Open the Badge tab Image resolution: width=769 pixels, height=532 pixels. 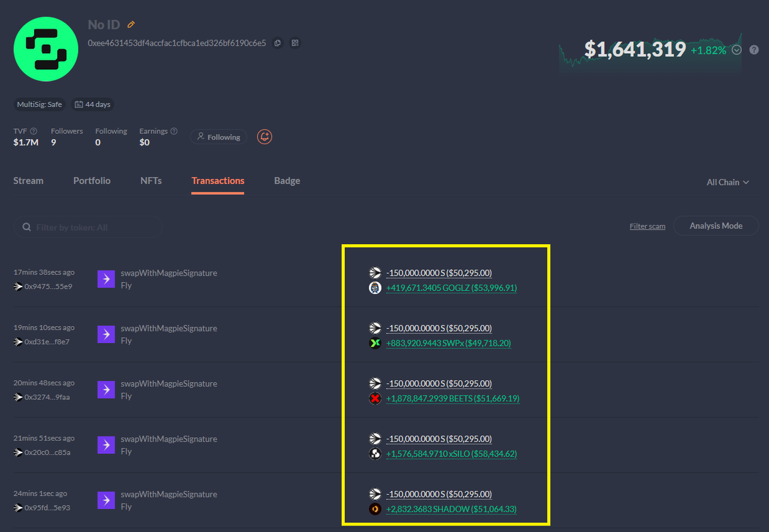click(x=287, y=181)
